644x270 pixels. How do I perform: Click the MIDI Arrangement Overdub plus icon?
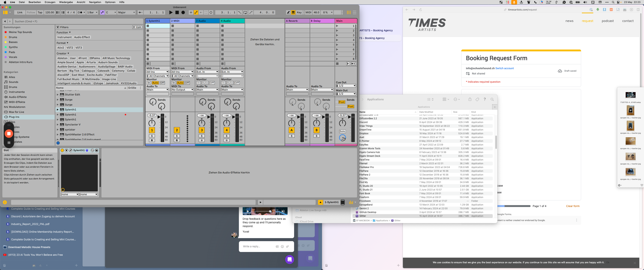click(x=191, y=12)
